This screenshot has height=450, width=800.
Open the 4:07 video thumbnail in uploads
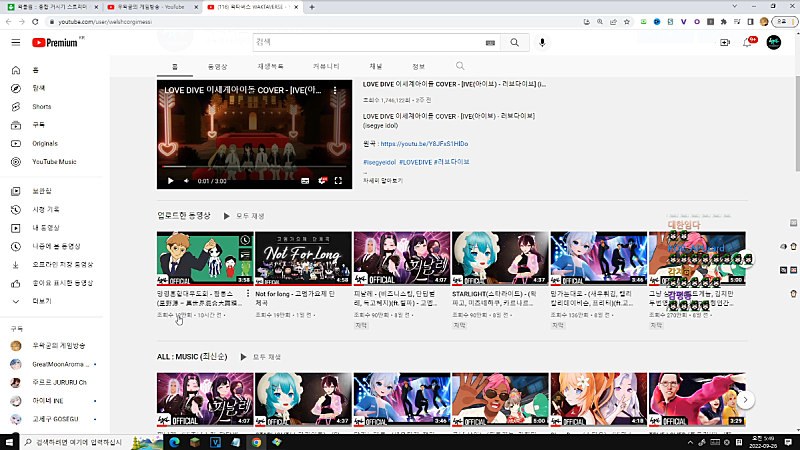402,258
